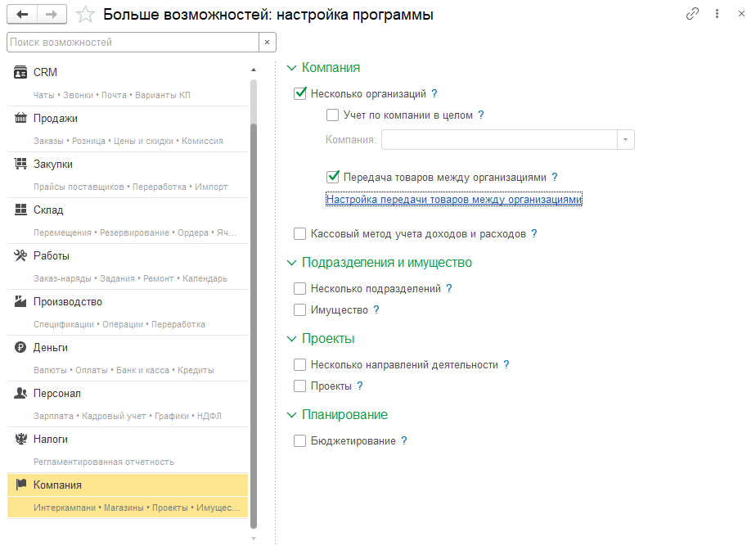The width and height of the screenshot is (756, 546).
Task: Open help for Бюджетирование
Action: [404, 441]
